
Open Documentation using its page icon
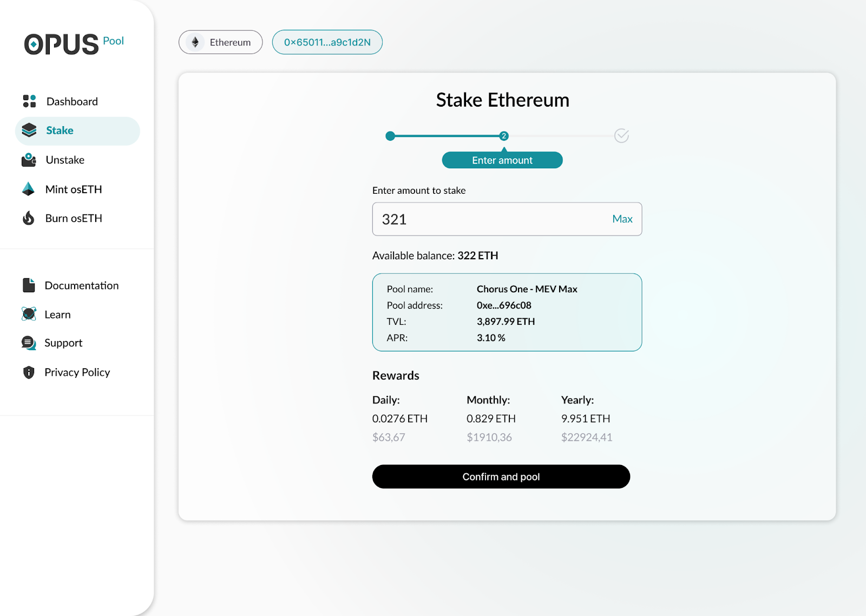[29, 285]
